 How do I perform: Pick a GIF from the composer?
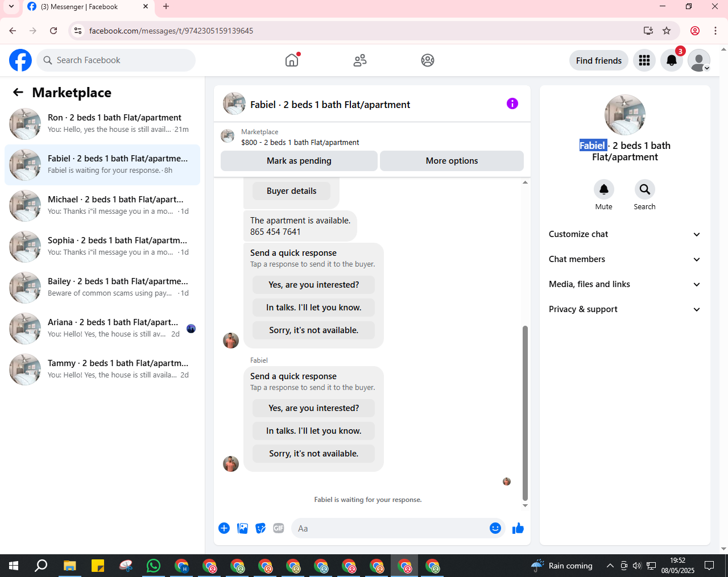pos(279,528)
